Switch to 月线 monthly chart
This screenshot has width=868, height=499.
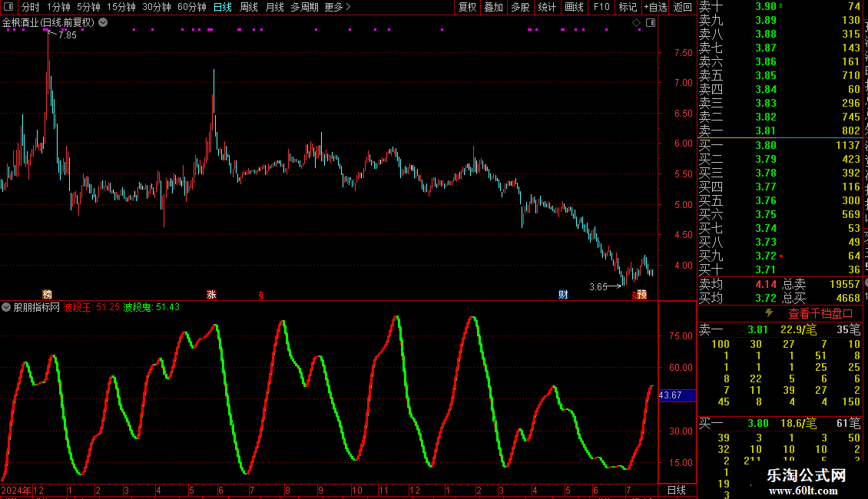click(274, 7)
